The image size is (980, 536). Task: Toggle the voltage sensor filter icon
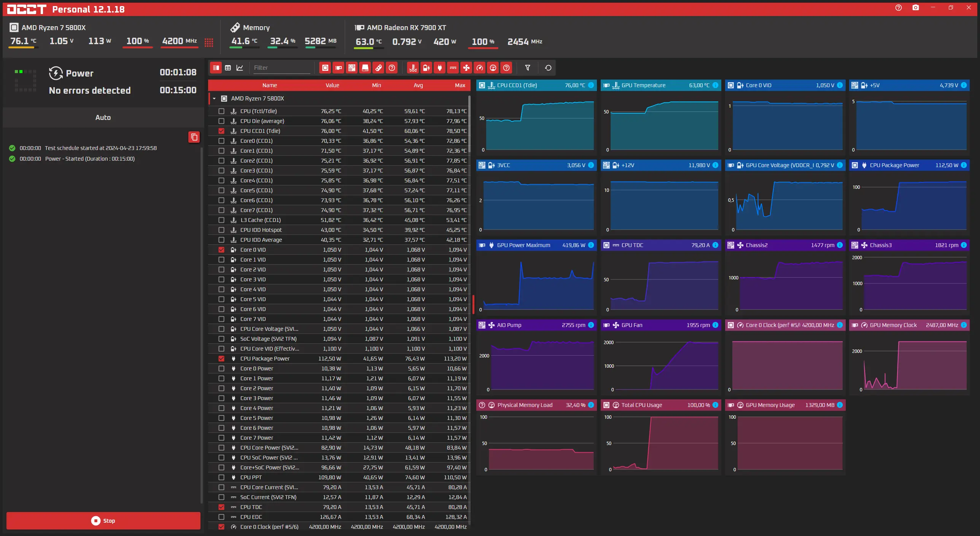coord(426,68)
